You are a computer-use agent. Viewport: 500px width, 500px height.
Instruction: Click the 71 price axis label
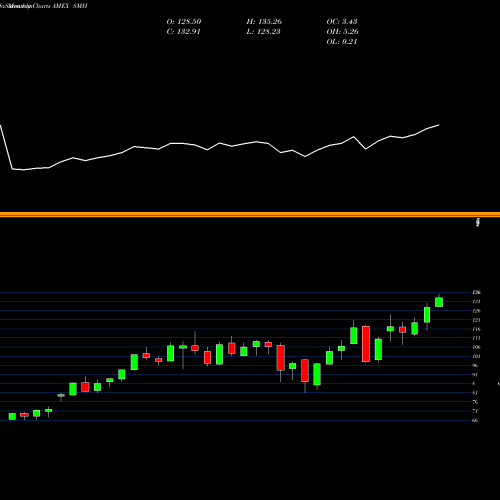(x=475, y=411)
